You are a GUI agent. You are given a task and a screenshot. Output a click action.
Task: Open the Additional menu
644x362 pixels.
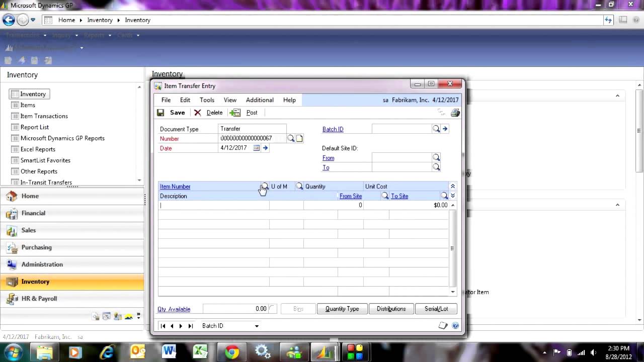(260, 100)
